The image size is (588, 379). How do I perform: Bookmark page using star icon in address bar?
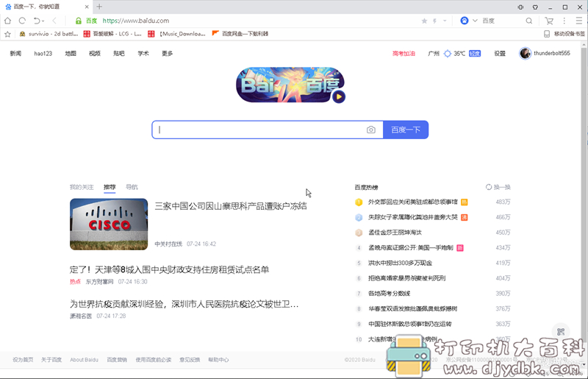coord(424,21)
